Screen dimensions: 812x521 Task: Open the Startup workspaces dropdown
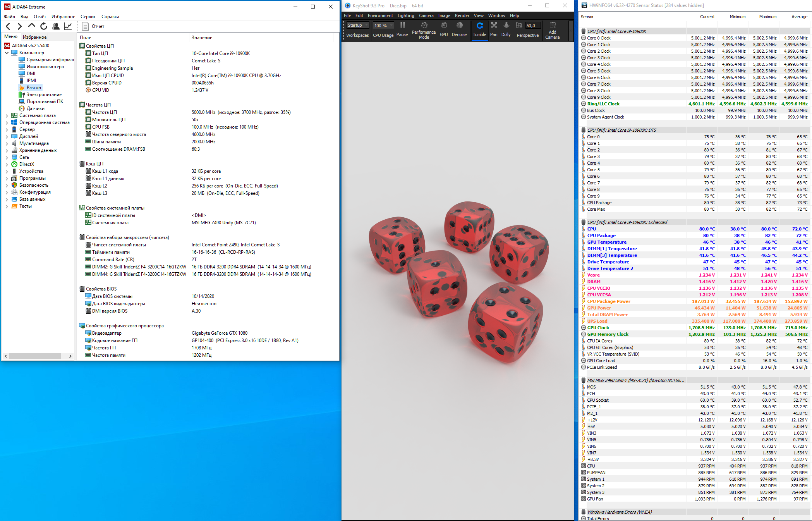pyautogui.click(x=357, y=25)
